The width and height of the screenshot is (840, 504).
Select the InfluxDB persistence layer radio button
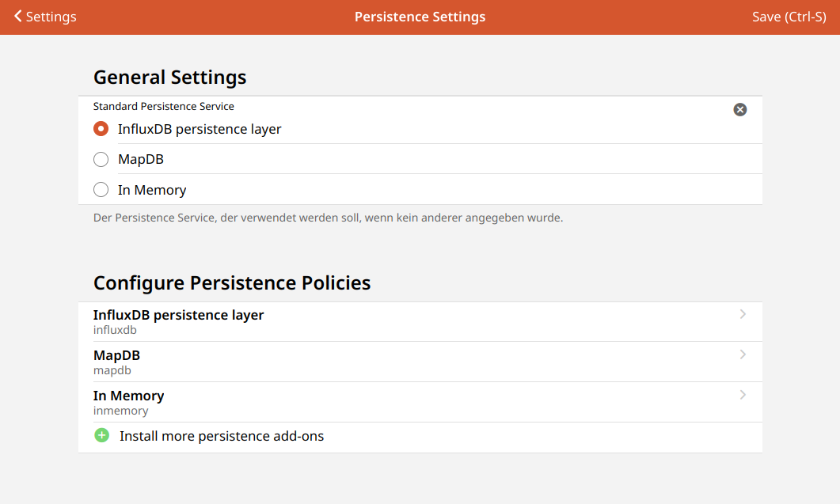101,128
